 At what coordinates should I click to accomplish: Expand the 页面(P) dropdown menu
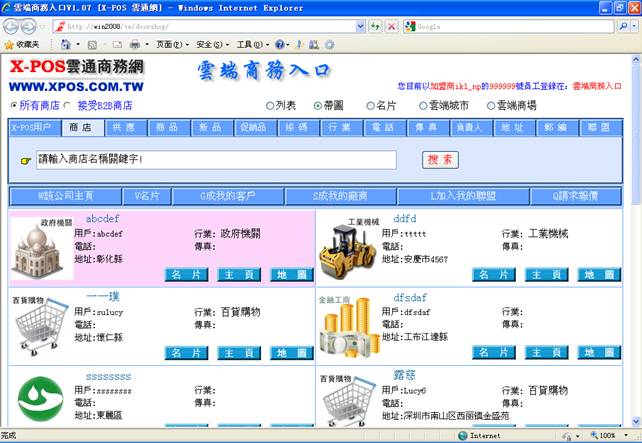[170, 45]
